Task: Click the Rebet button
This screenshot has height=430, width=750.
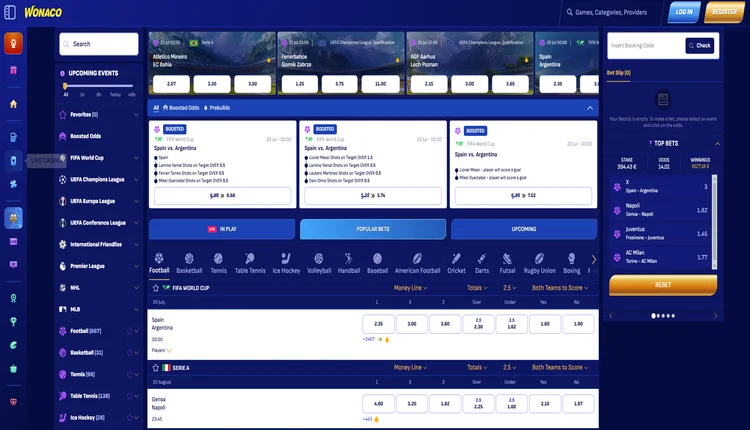Action: pyautogui.click(x=663, y=285)
